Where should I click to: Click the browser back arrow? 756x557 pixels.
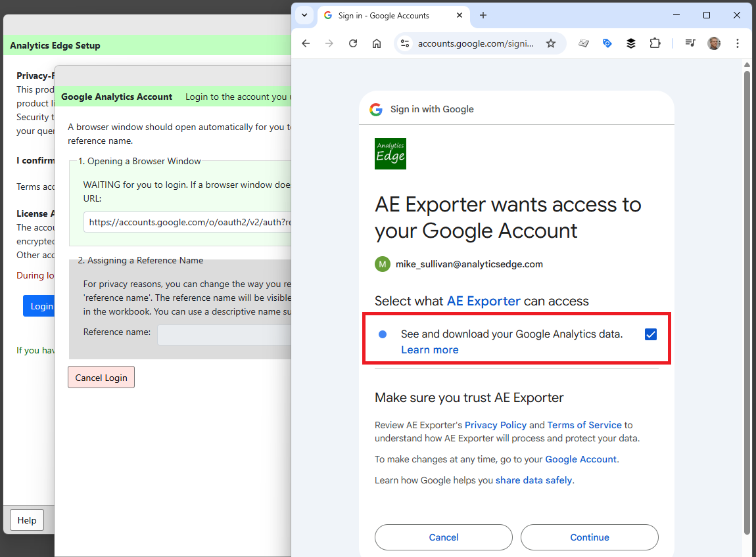click(306, 43)
